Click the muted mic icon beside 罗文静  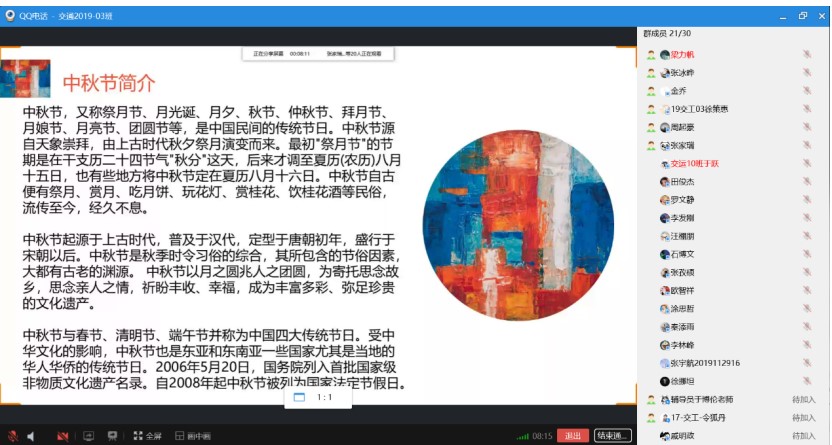tap(807, 199)
